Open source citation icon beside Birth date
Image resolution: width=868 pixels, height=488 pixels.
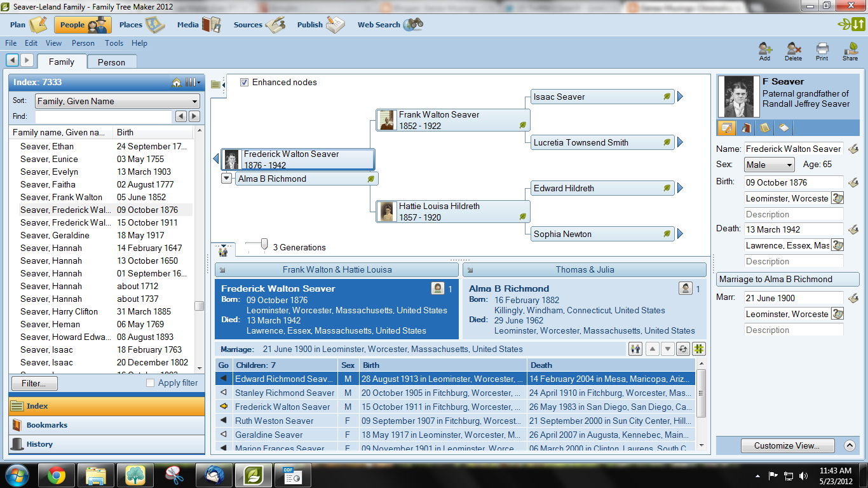[x=853, y=182]
